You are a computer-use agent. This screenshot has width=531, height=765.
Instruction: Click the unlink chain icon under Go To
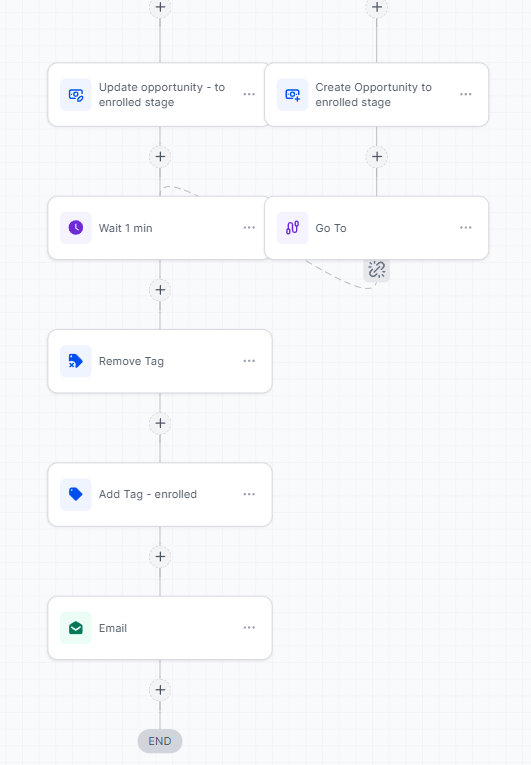tap(376, 269)
